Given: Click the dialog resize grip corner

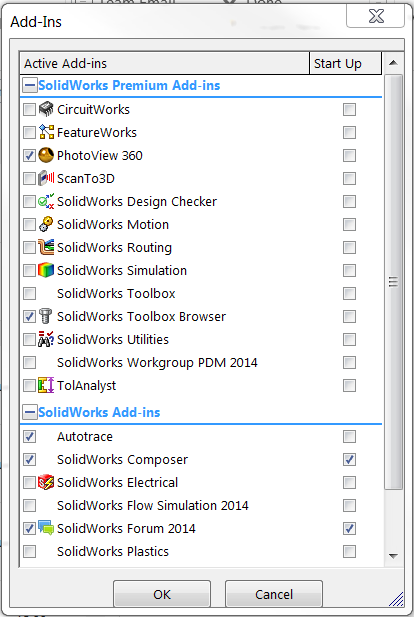Looking at the screenshot, I should [x=397, y=599].
